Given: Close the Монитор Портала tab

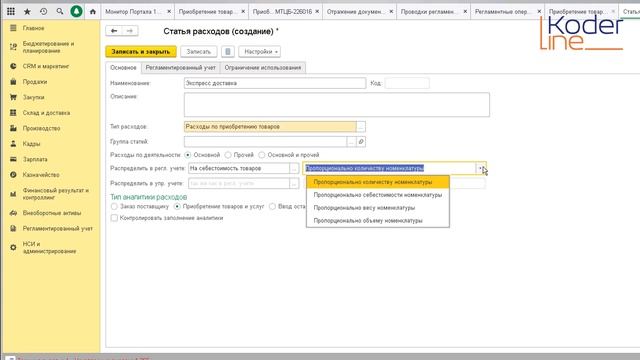Looking at the screenshot, I should click(x=169, y=11).
